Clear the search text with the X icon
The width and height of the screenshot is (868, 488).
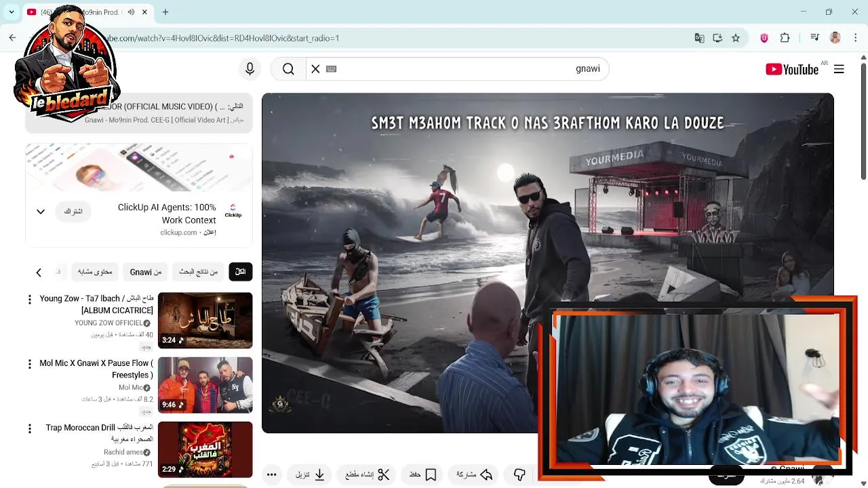[315, 69]
